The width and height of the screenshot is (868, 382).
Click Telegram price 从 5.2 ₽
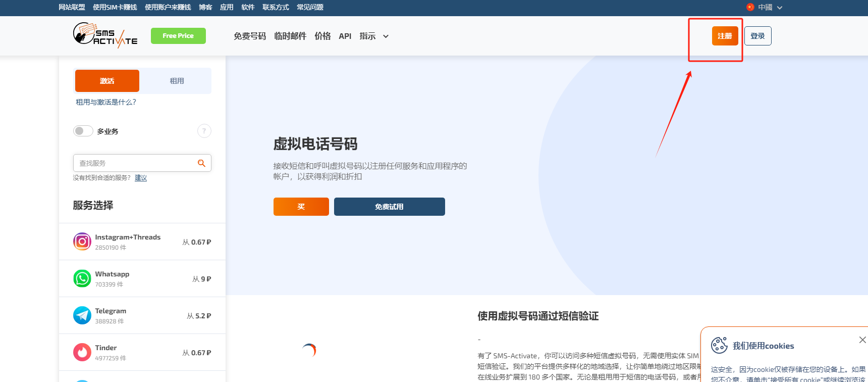click(x=199, y=316)
